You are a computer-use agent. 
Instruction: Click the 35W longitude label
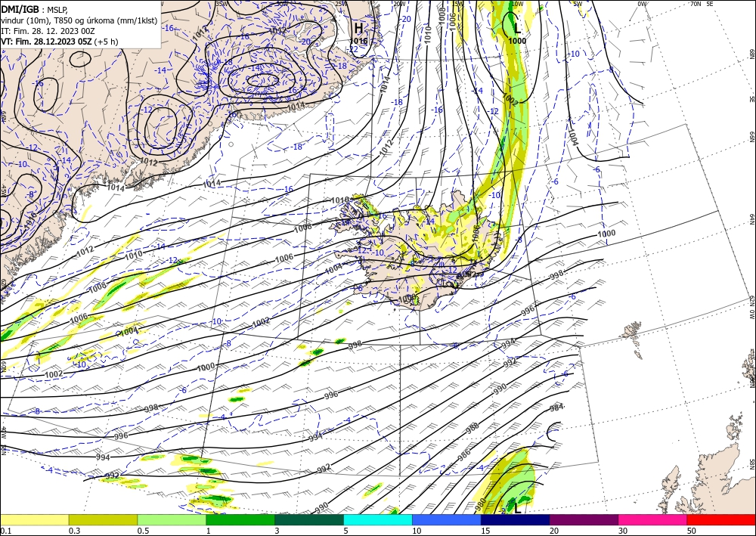click(x=222, y=3)
